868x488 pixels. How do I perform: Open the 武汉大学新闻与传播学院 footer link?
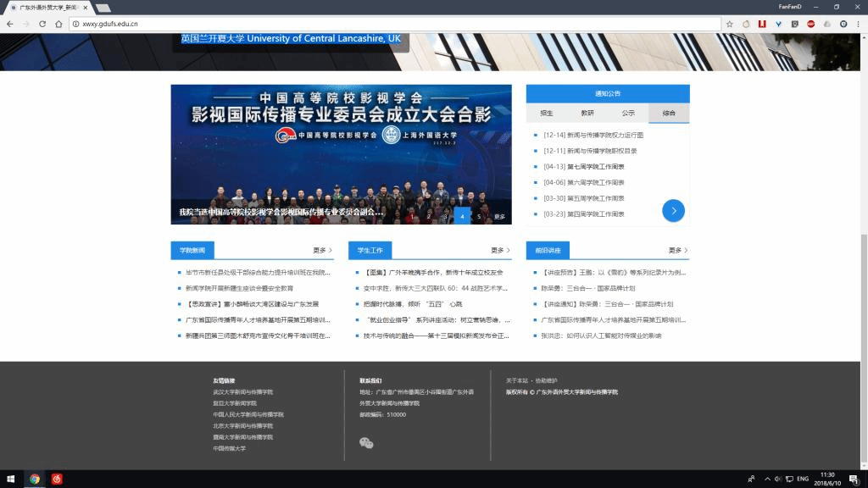pyautogui.click(x=243, y=392)
